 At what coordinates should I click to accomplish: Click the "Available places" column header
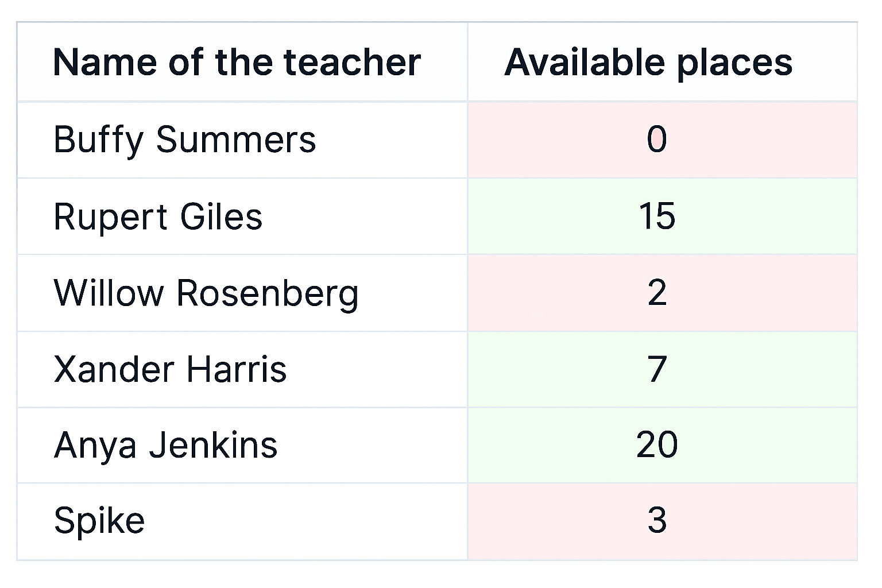pos(662,62)
